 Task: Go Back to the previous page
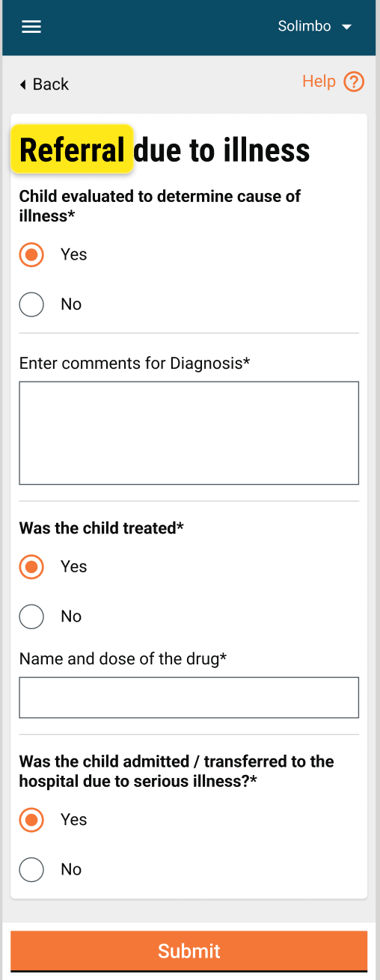coord(44,85)
